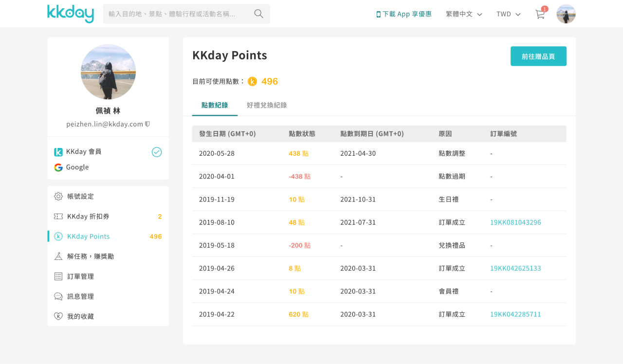Switch to the 點數紀錄 tab
The image size is (623, 364).
tap(215, 105)
